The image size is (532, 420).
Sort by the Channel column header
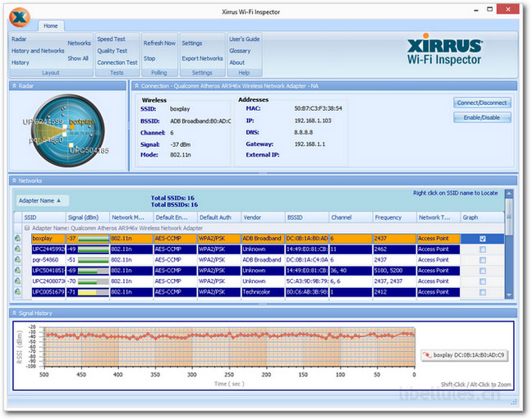(x=351, y=217)
